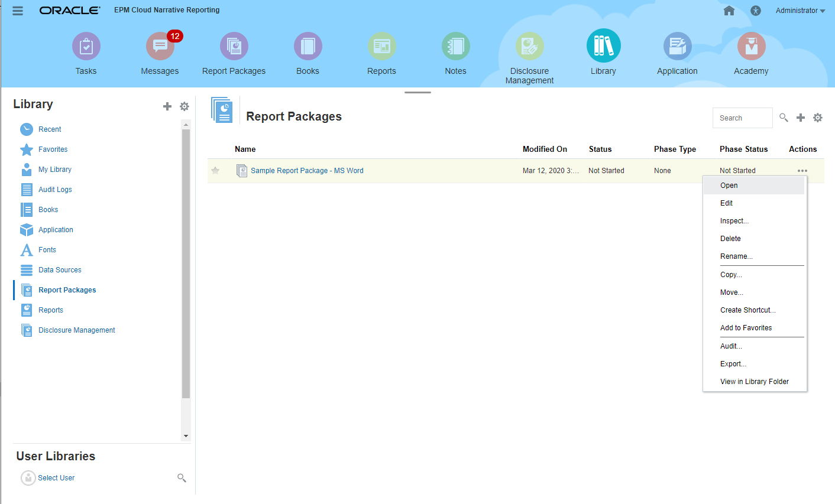Viewport: 835px width, 504px height.
Task: Choose Export... from the actions menu
Action: pyautogui.click(x=754, y=364)
